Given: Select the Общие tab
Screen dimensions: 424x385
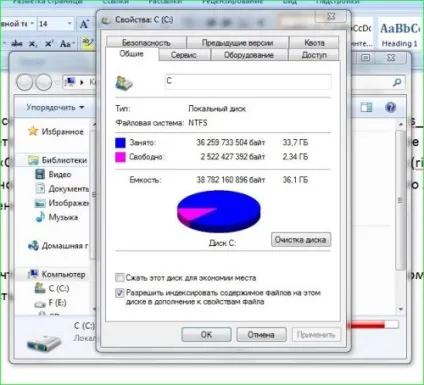Looking at the screenshot, I should pyautogui.click(x=132, y=54).
